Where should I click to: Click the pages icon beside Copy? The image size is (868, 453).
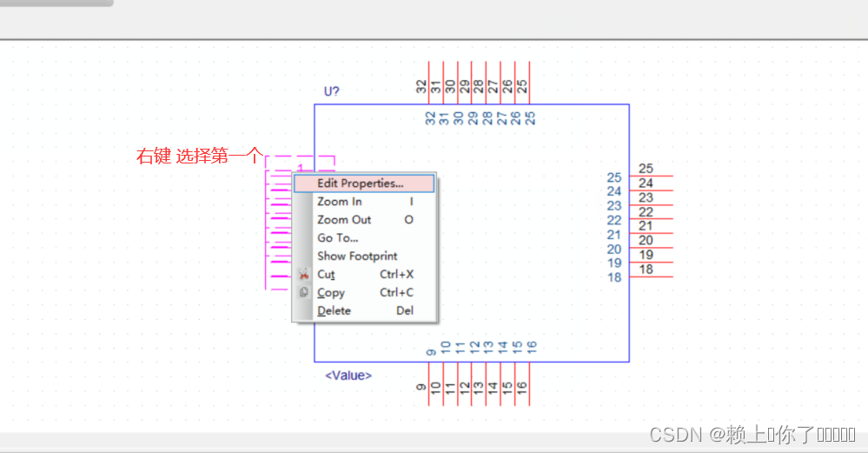tap(303, 292)
